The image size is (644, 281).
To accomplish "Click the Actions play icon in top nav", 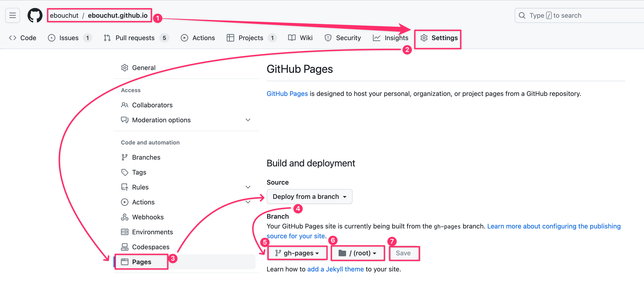I will tap(184, 38).
